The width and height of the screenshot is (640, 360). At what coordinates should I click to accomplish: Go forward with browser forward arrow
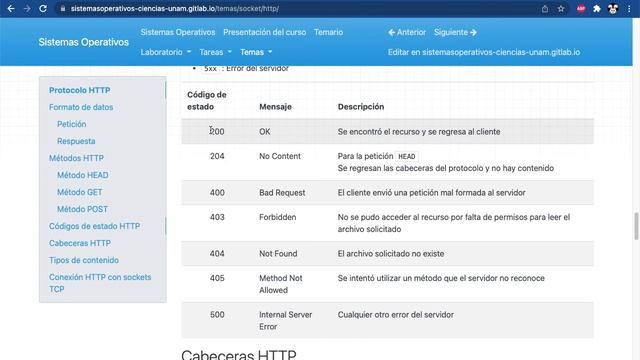[x=27, y=9]
